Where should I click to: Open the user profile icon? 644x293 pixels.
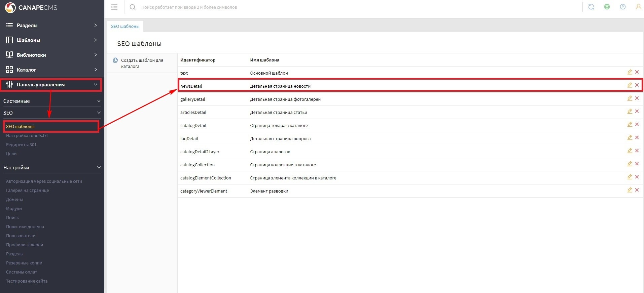638,7
